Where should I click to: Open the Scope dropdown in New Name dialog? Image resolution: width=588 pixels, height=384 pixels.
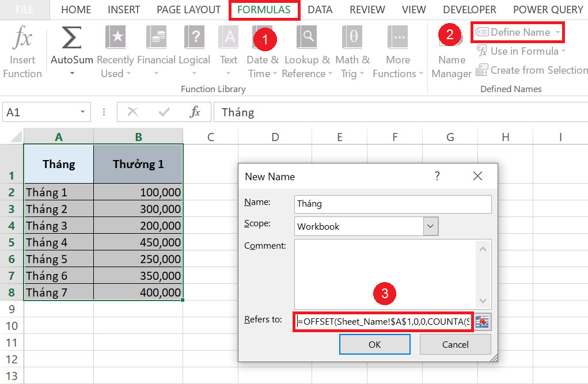(430, 226)
